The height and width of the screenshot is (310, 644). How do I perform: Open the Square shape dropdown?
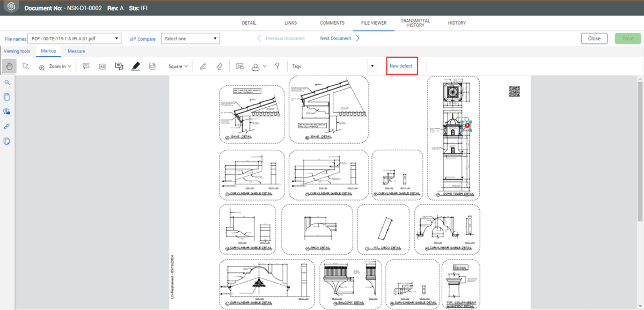tap(178, 67)
